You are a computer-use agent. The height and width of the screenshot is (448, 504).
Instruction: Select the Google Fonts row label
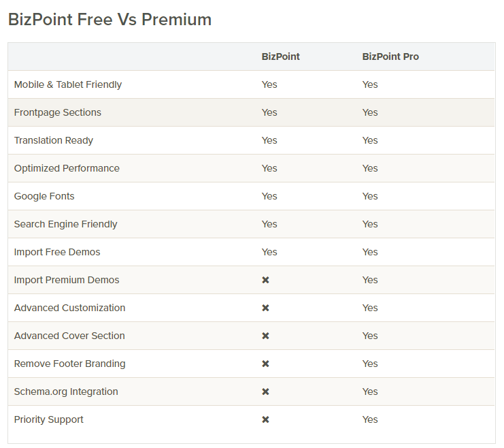(x=44, y=196)
